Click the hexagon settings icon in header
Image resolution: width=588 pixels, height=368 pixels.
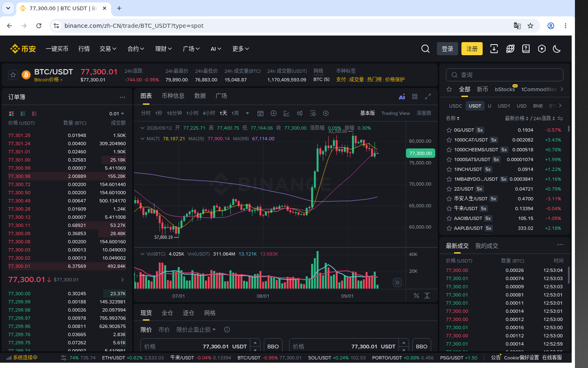tap(542, 49)
